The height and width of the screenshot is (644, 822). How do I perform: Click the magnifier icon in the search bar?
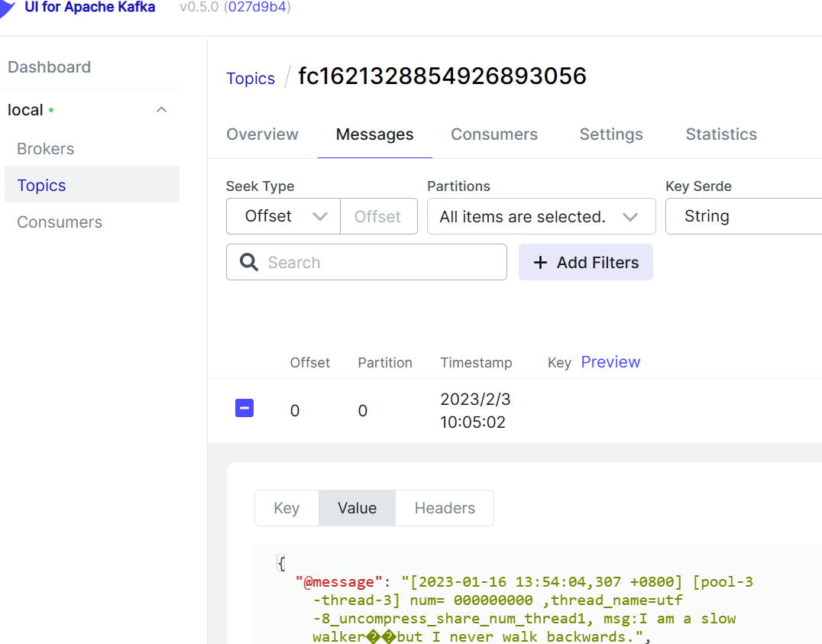[248, 262]
